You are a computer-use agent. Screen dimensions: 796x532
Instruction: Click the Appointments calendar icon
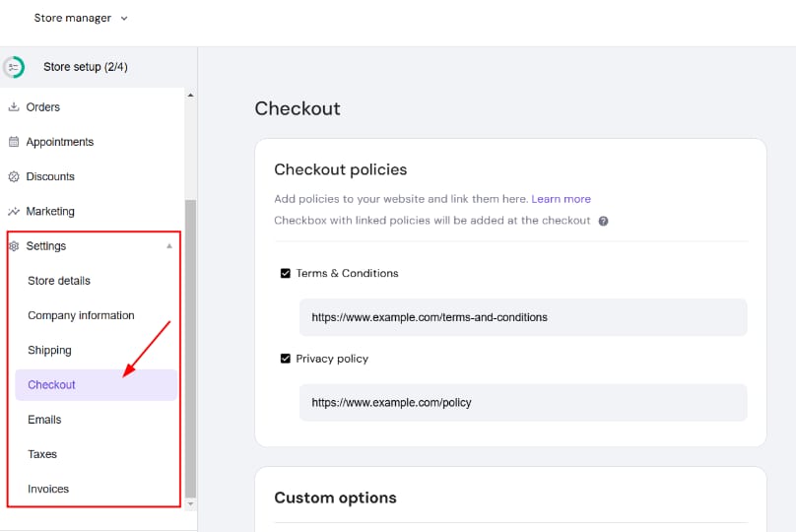pos(14,142)
